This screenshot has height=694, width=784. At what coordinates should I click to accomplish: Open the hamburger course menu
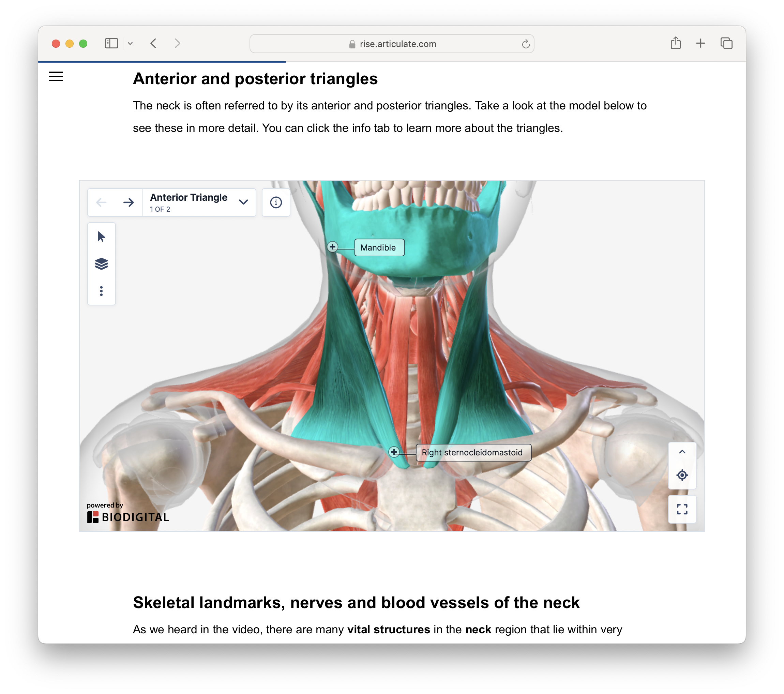point(56,76)
